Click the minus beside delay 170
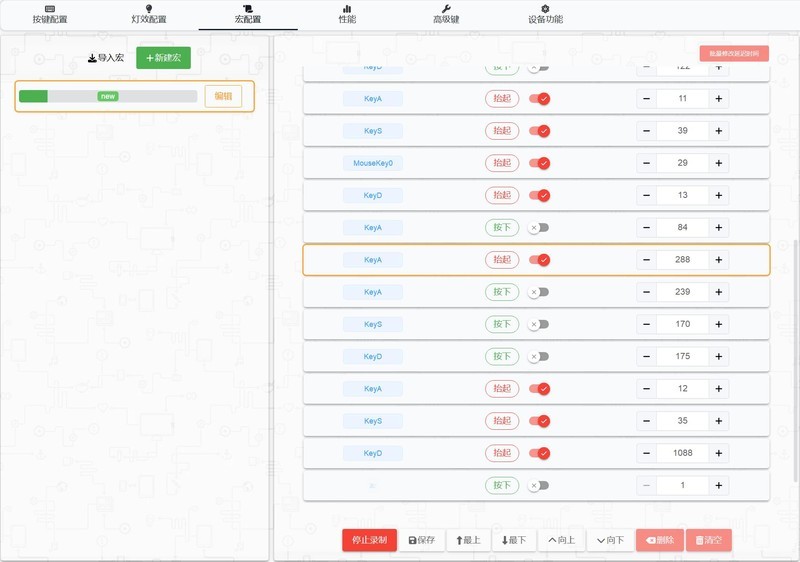 tap(646, 324)
